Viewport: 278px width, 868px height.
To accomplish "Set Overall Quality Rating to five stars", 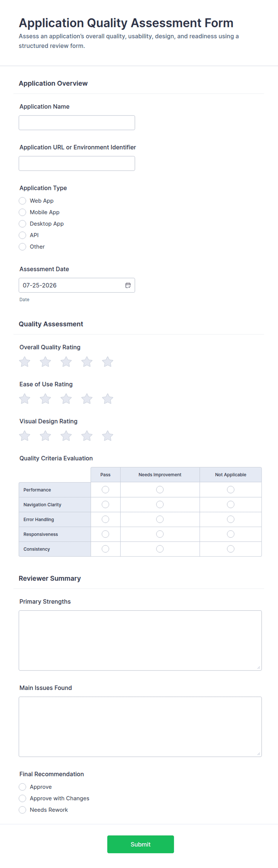I will (x=108, y=362).
